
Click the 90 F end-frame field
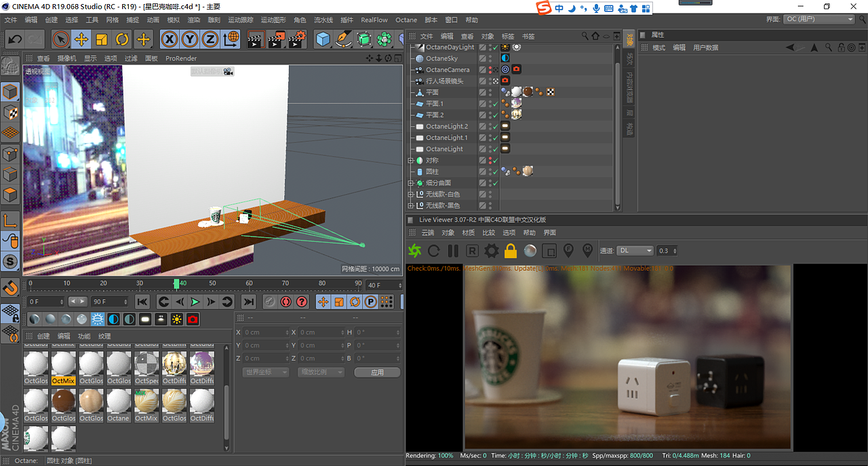point(110,302)
